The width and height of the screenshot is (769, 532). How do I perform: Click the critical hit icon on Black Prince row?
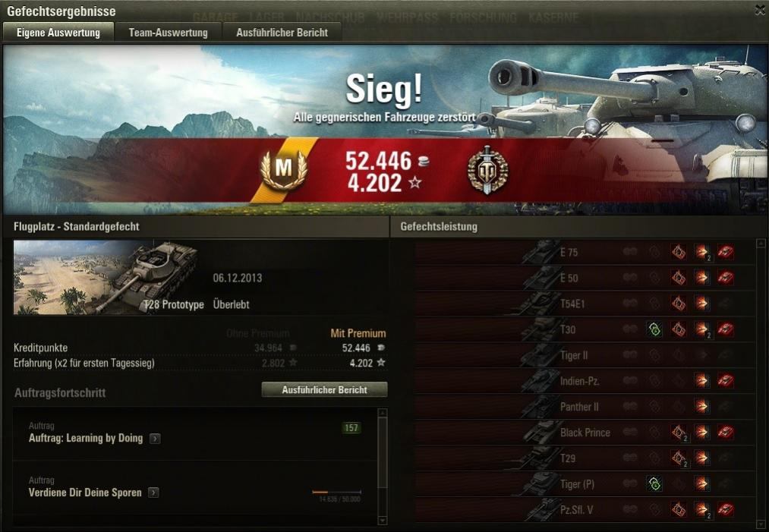coord(679,433)
